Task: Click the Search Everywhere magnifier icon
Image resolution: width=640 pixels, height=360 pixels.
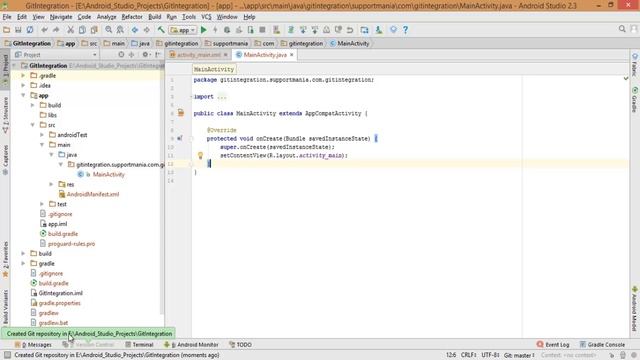Action: point(622,29)
